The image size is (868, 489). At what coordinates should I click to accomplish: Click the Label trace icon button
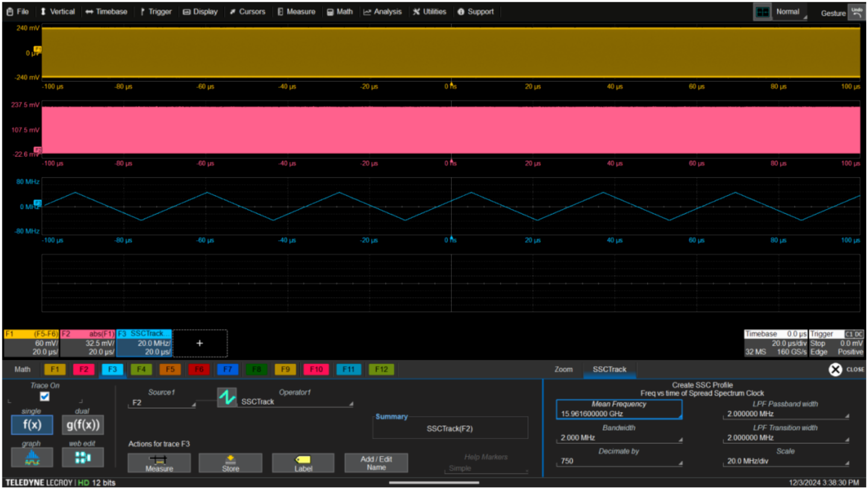point(303,463)
